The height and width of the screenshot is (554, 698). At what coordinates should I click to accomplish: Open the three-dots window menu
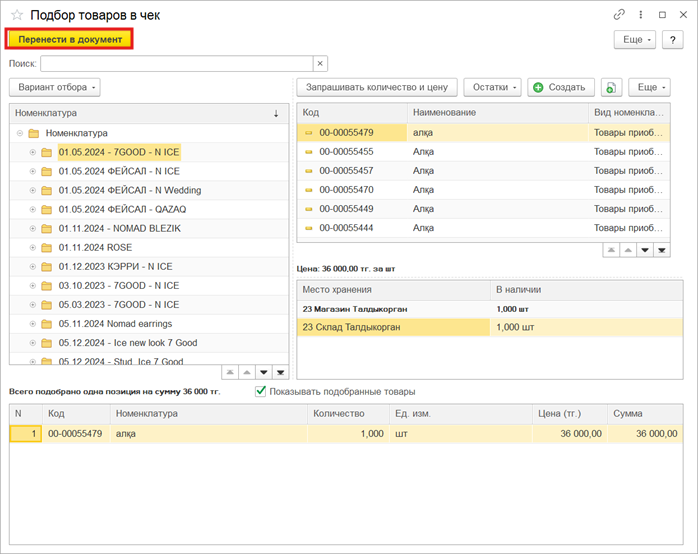[641, 15]
